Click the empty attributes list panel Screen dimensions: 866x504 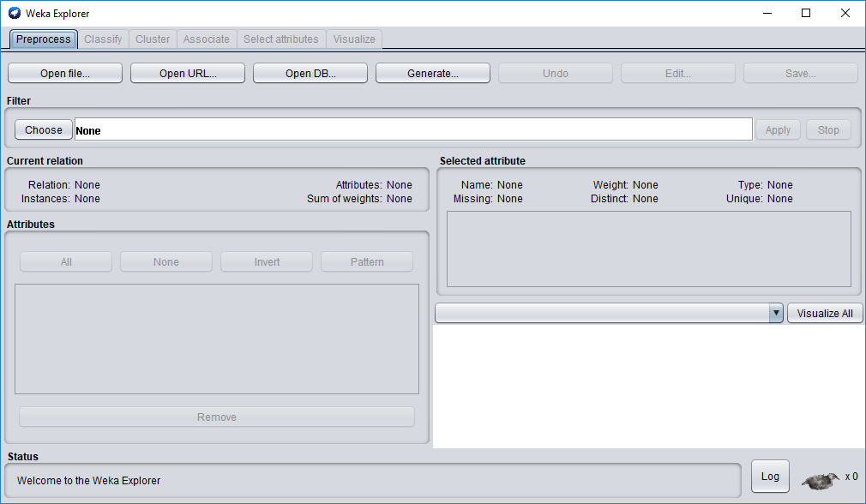click(x=216, y=339)
